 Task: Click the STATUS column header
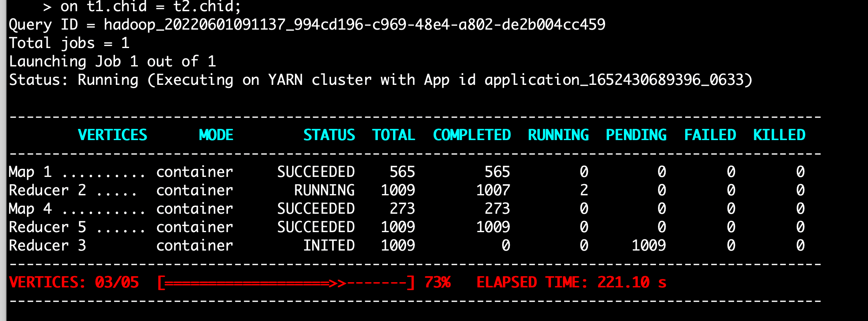coord(329,135)
